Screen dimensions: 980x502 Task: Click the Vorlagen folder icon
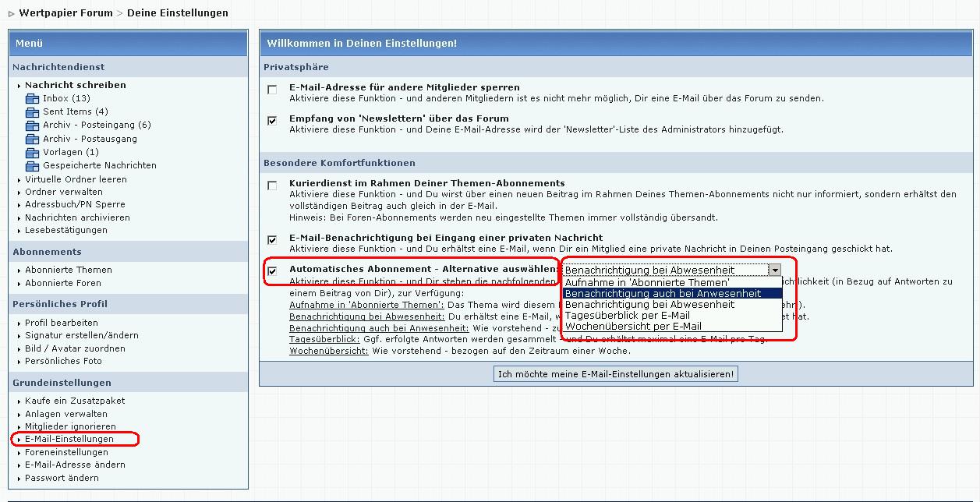coord(32,152)
